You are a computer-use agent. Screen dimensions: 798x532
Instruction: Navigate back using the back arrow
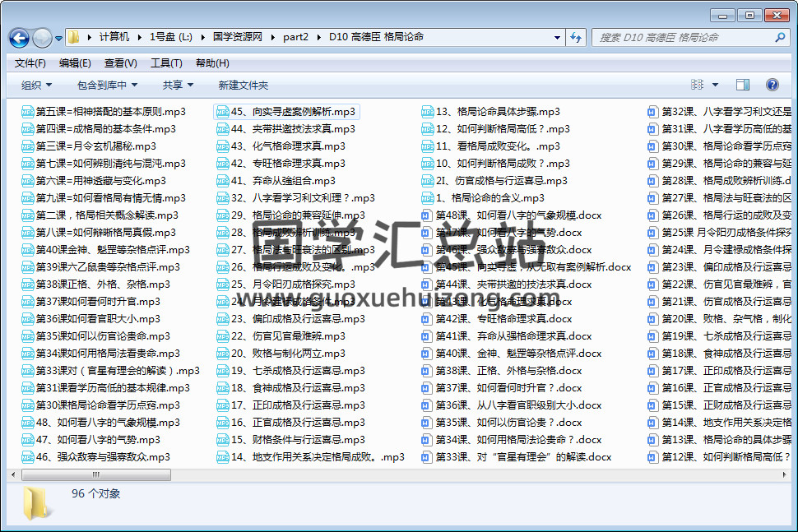18,37
